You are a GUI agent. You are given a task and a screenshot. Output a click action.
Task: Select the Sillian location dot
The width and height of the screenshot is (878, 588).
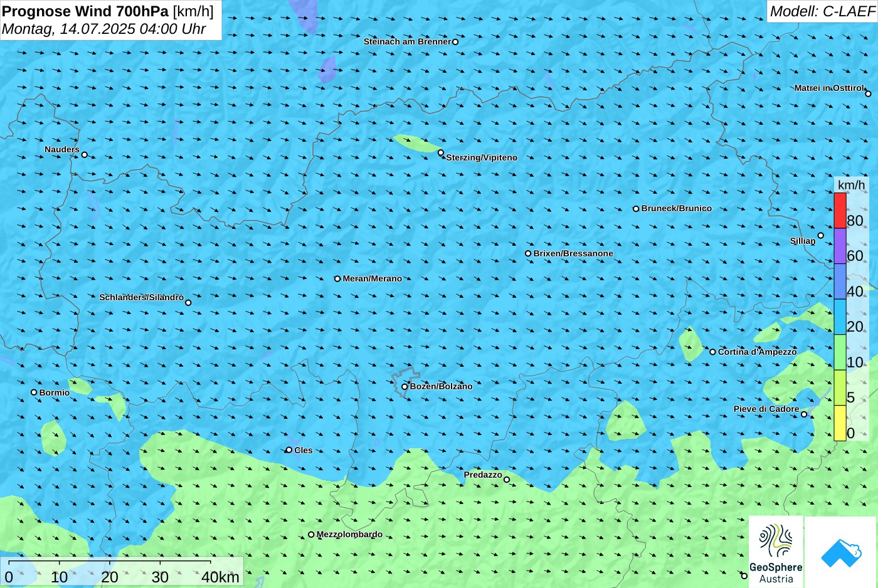pos(820,236)
